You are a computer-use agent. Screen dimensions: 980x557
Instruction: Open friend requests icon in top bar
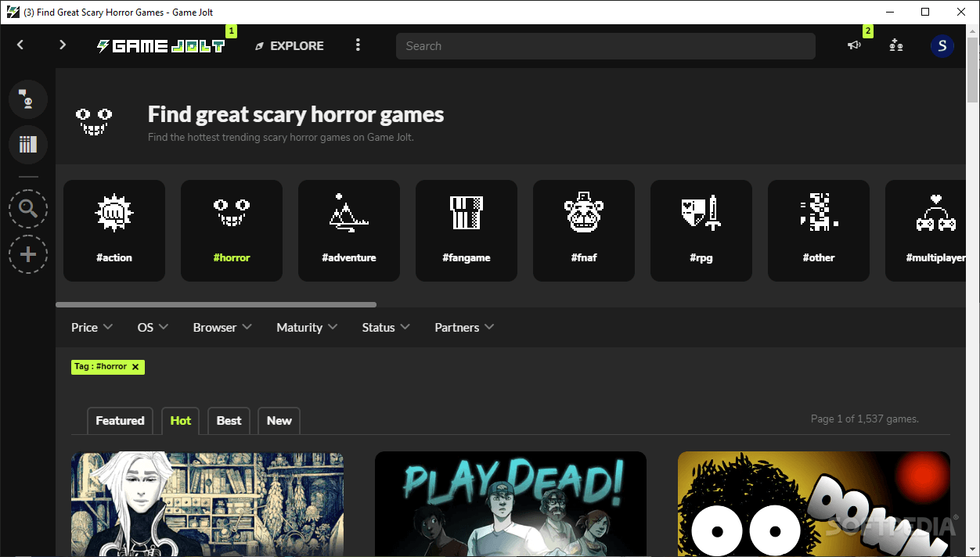895,45
